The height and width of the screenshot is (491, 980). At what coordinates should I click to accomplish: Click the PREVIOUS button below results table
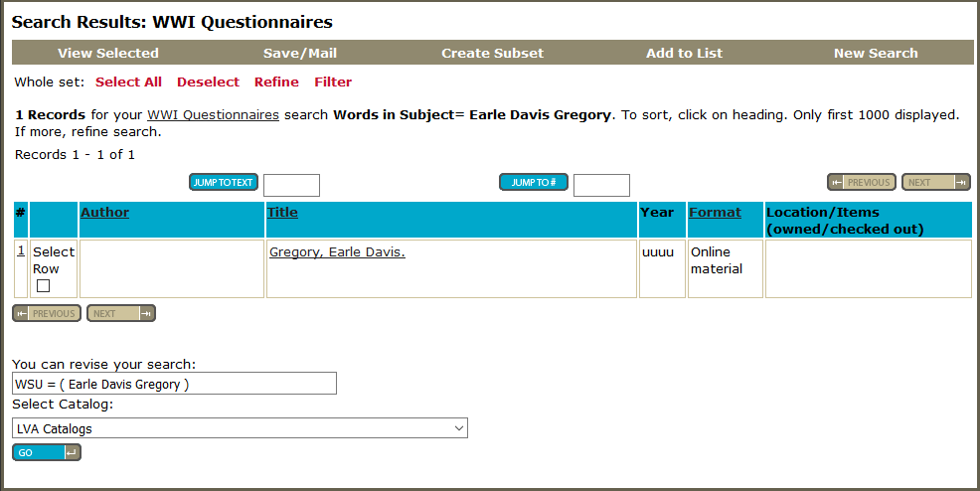tap(47, 313)
